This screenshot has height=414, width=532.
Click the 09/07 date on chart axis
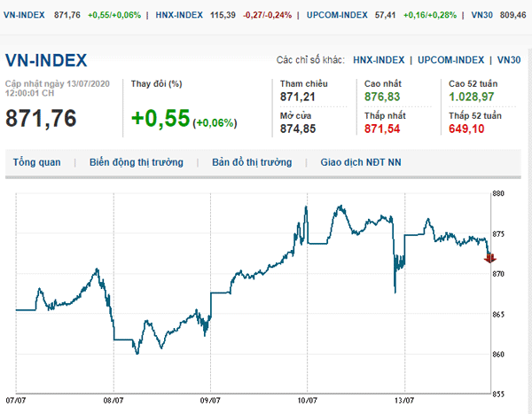click(210, 400)
